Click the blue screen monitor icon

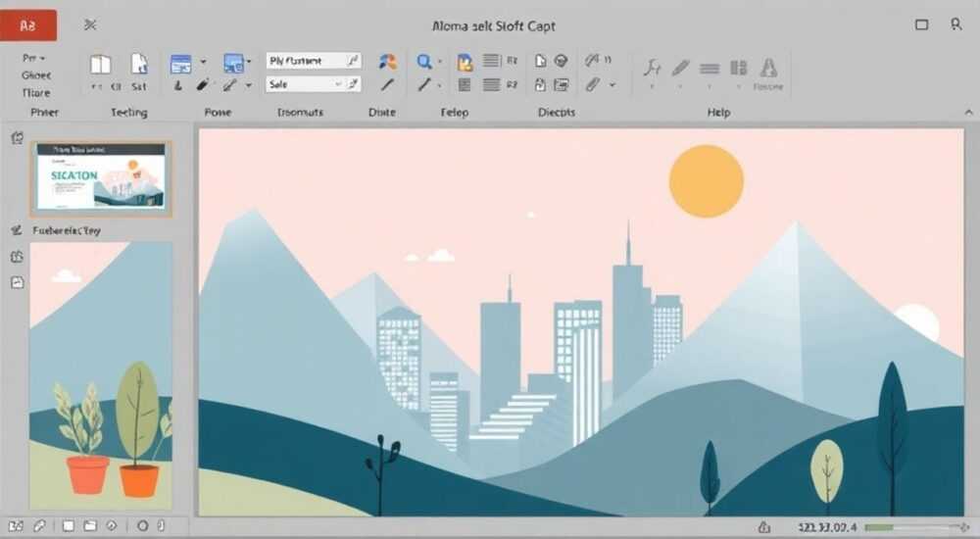(233, 64)
